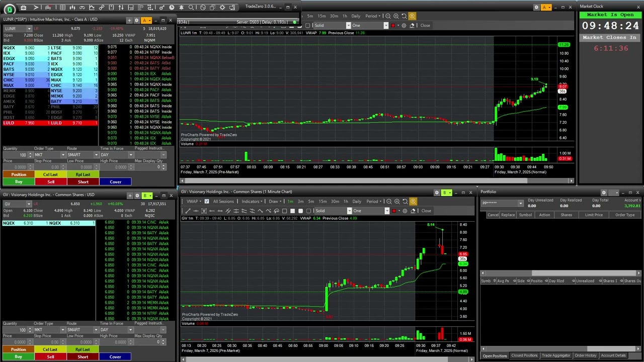Click the red Sell button in LUNR panel

[x=51, y=182]
